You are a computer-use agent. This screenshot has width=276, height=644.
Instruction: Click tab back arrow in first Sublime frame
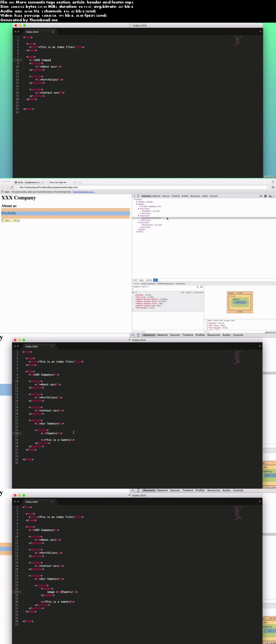pos(15,32)
